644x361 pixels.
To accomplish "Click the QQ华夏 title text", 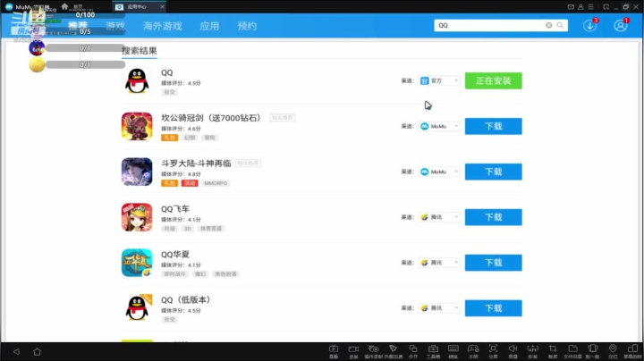I will tap(175, 255).
